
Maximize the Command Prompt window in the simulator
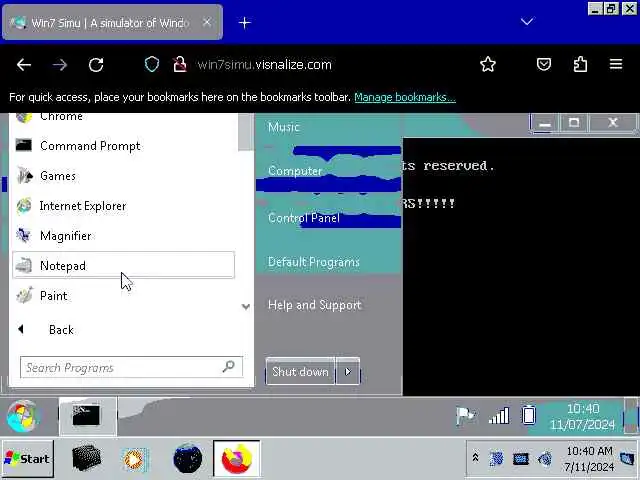click(573, 123)
